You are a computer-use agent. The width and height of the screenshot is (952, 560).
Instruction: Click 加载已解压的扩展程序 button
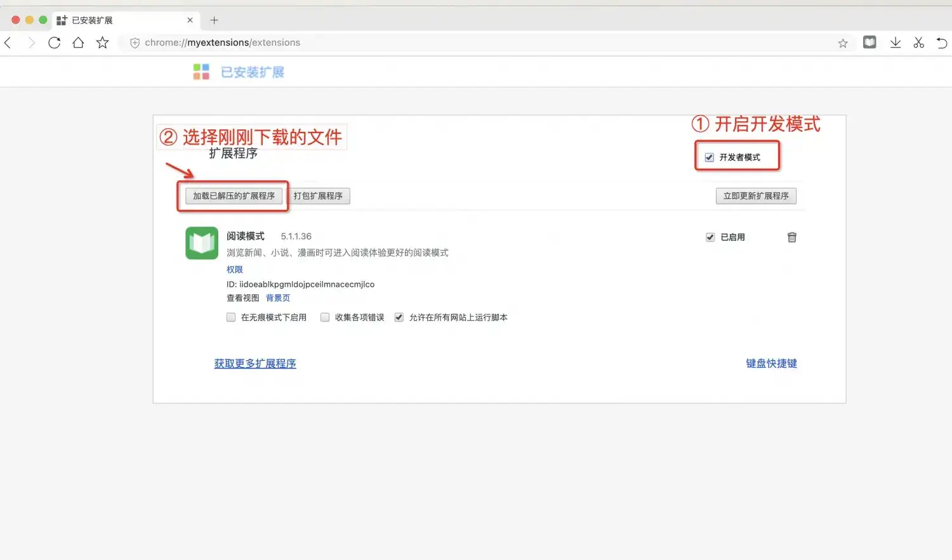coord(234,196)
